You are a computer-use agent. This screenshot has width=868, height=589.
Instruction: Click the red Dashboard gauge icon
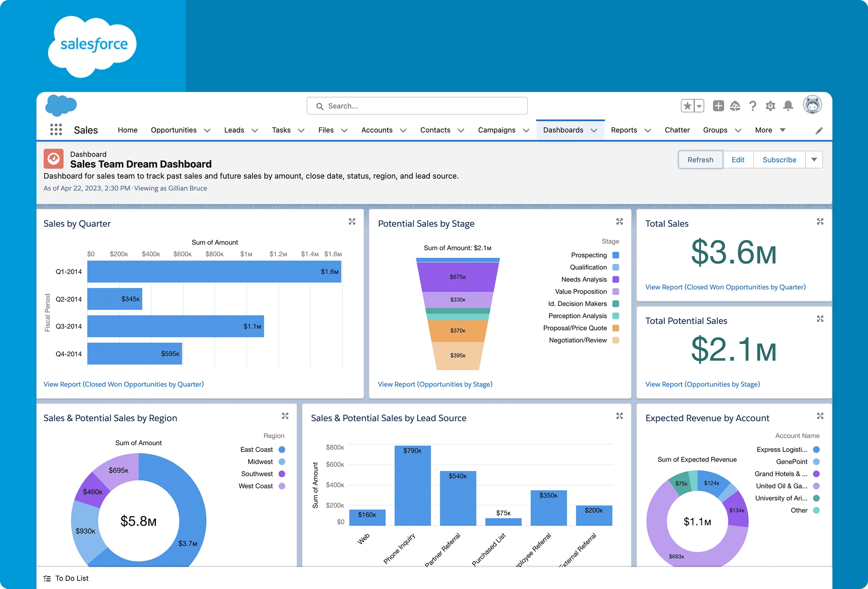pos(54,159)
